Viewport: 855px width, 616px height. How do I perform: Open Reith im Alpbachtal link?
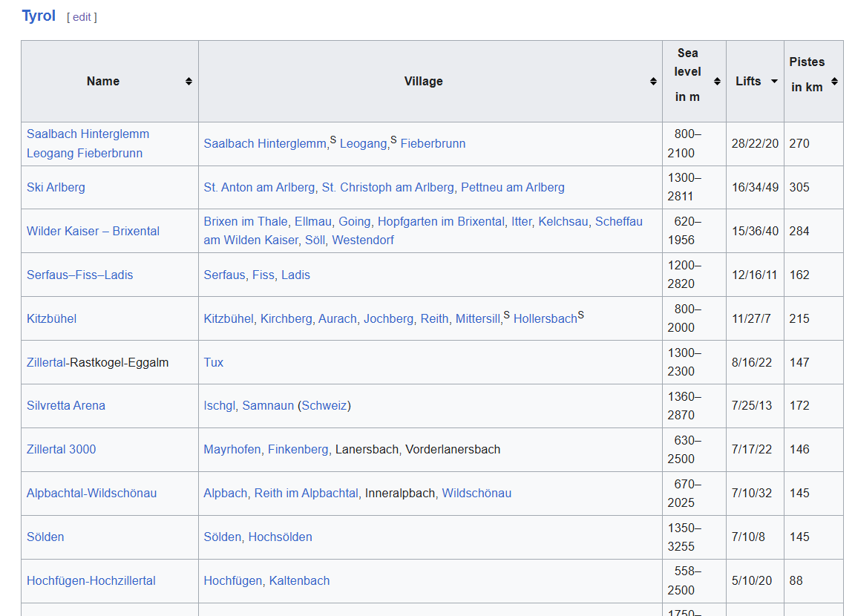click(x=307, y=494)
